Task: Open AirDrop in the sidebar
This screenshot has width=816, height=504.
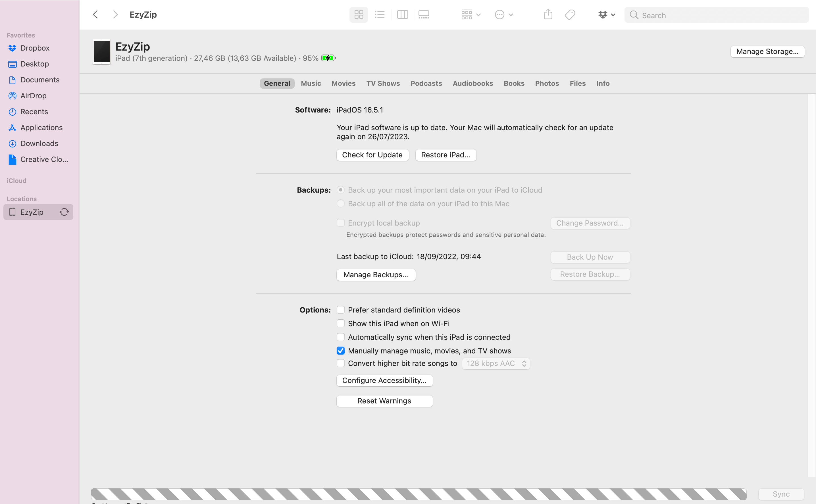Action: click(x=33, y=96)
